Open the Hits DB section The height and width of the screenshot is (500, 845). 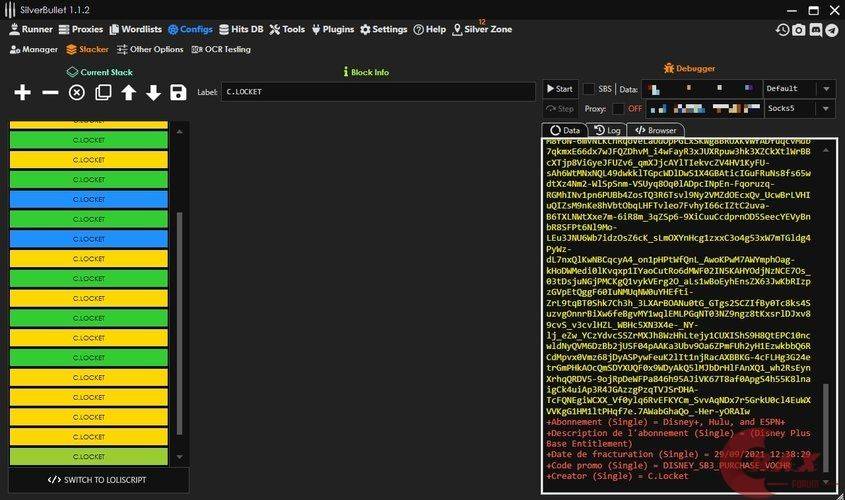[241, 30]
